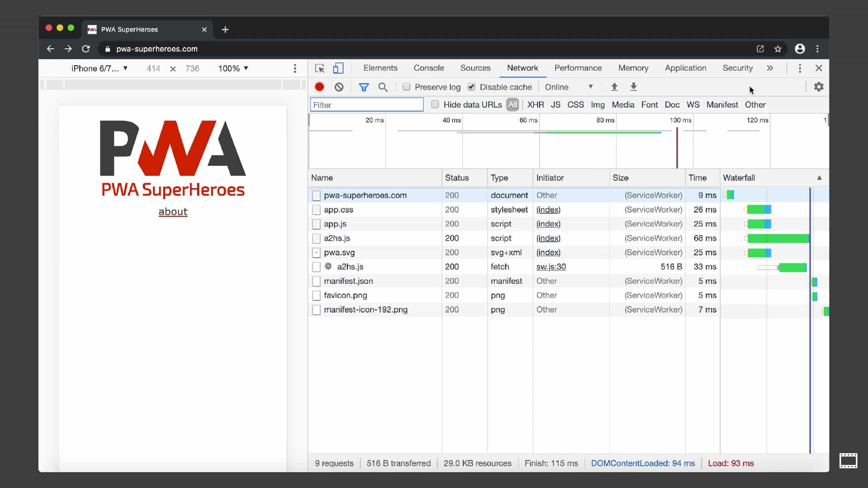Filter requests by XHR type

tap(535, 105)
